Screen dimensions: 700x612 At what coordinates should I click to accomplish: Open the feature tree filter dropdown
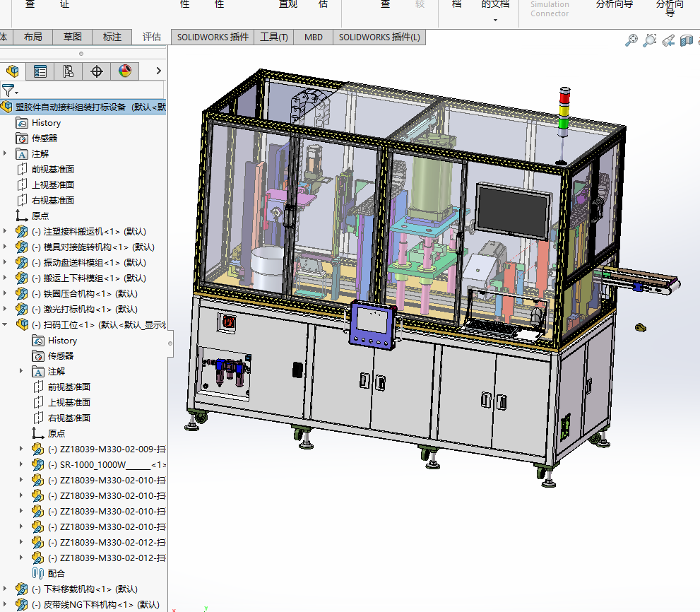[10, 90]
